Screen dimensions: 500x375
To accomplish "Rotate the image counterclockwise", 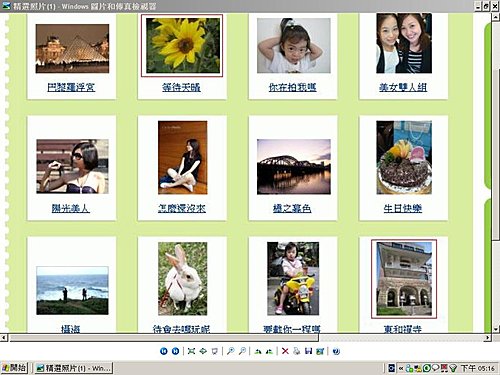I will (269, 351).
